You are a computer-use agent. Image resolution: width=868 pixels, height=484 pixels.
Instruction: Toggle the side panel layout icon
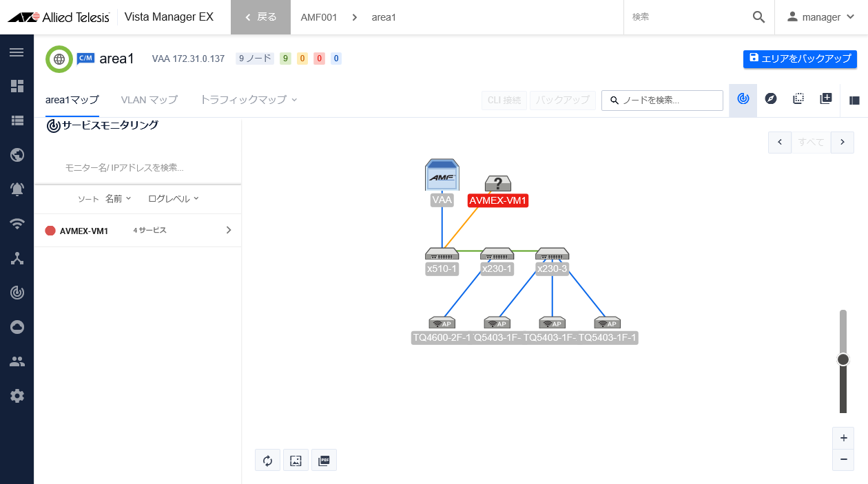[x=854, y=100]
